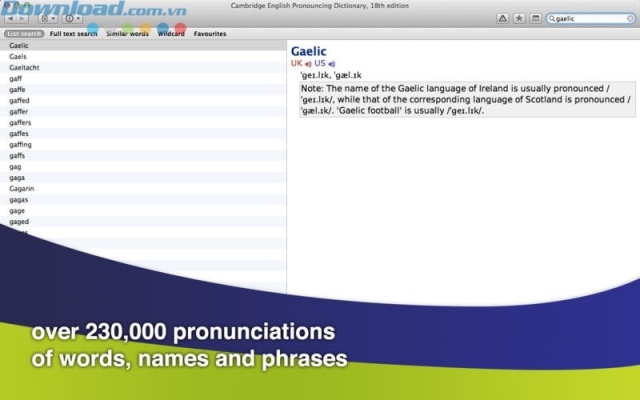The image size is (640, 400).
Task: Switch to the Full text search tab
Action: pos(73,34)
